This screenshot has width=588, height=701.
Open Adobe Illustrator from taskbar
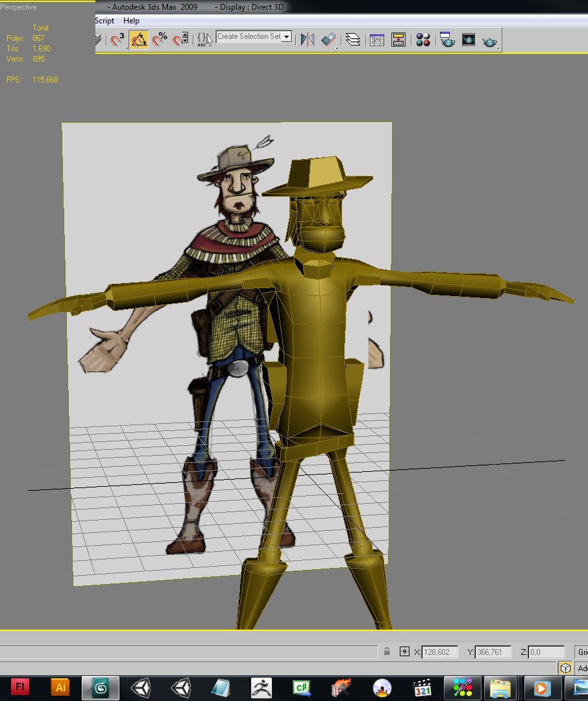point(60,687)
